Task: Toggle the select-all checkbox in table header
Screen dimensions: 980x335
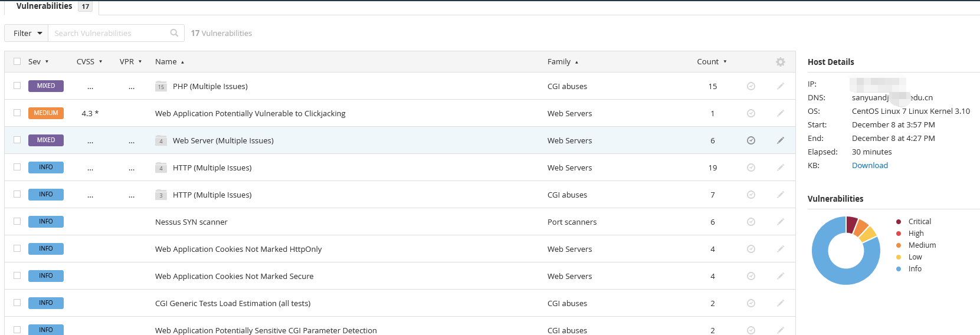Action: coord(17,61)
